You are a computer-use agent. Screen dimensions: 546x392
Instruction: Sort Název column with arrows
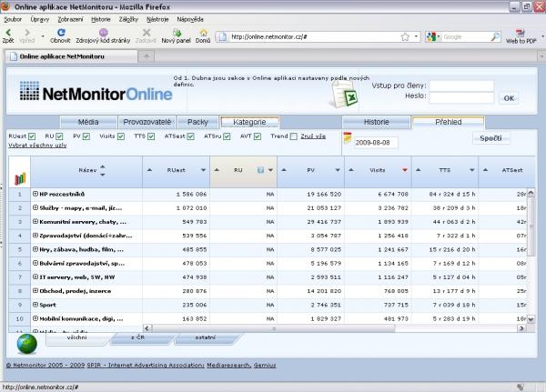(x=102, y=170)
